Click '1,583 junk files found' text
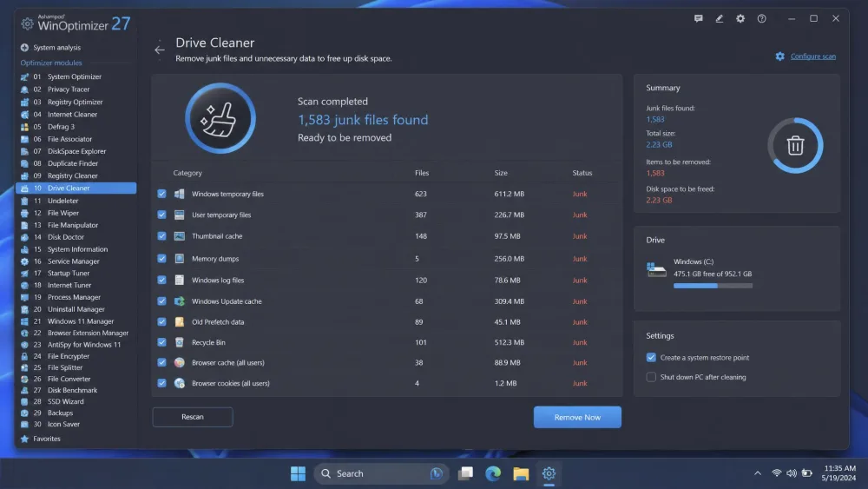This screenshot has height=489, width=868. click(363, 120)
